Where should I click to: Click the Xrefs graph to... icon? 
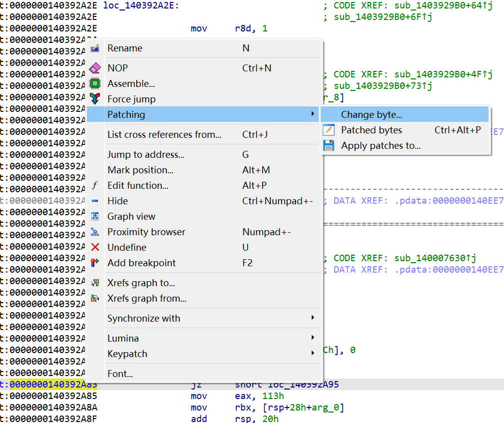tap(94, 283)
